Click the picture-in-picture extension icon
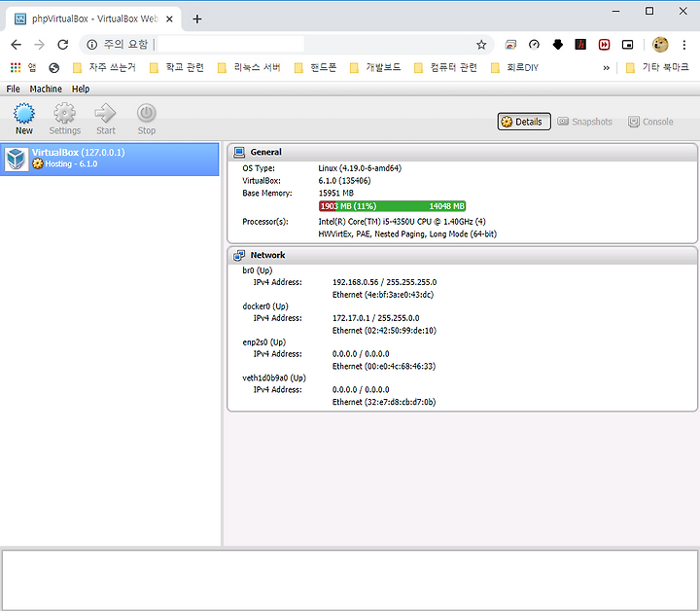The image size is (700, 611). tap(628, 44)
